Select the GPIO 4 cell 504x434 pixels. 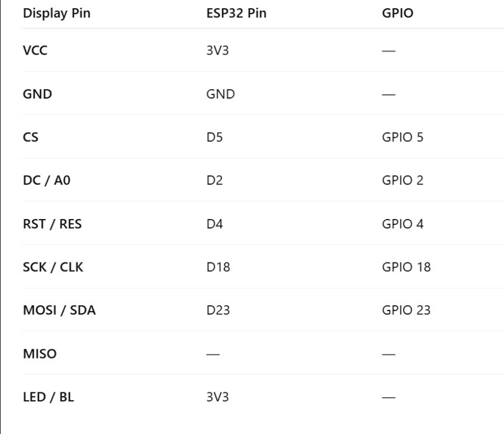pyautogui.click(x=402, y=224)
